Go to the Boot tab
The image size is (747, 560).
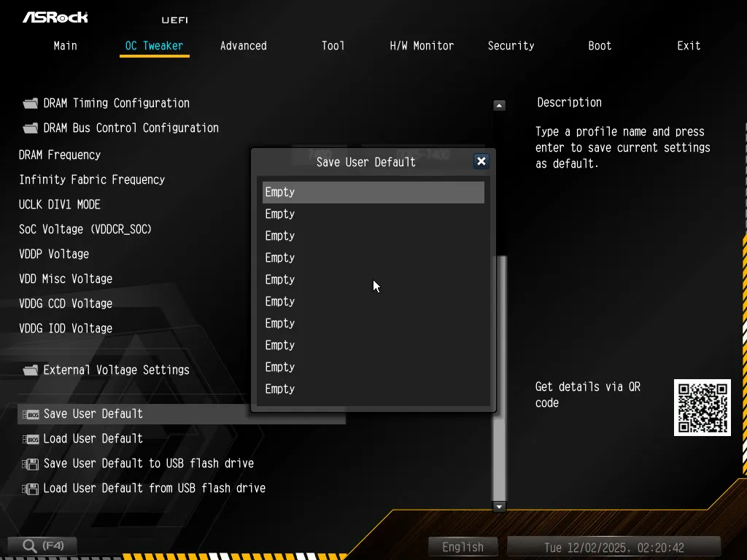600,46
